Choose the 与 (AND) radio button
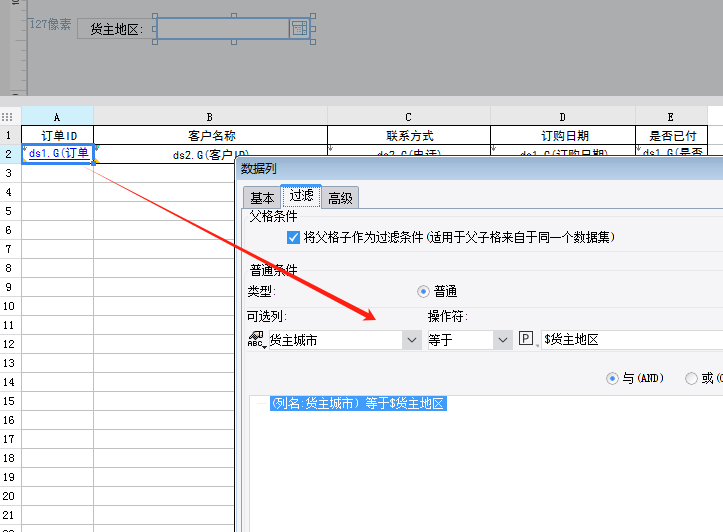The image size is (723, 532). tap(612, 378)
